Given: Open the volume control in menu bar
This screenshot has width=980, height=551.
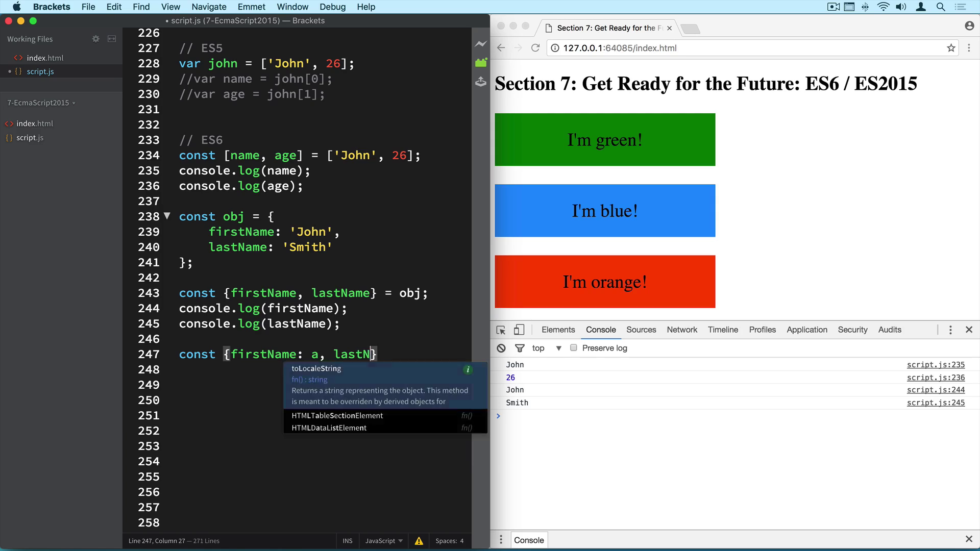Looking at the screenshot, I should [x=901, y=7].
